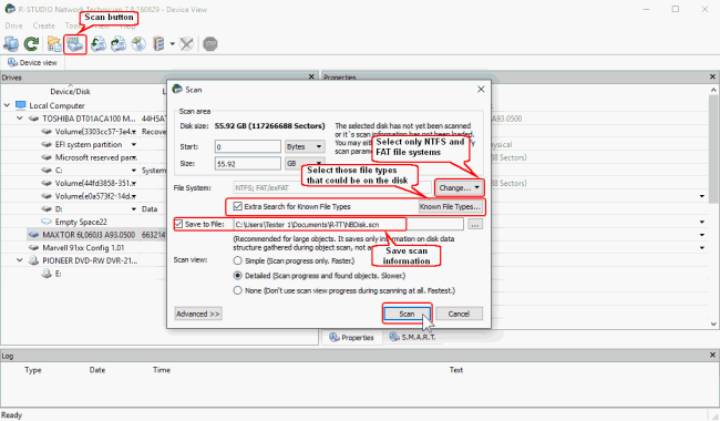Click the Create Image toolbar icon
720x421 pixels.
(118, 44)
